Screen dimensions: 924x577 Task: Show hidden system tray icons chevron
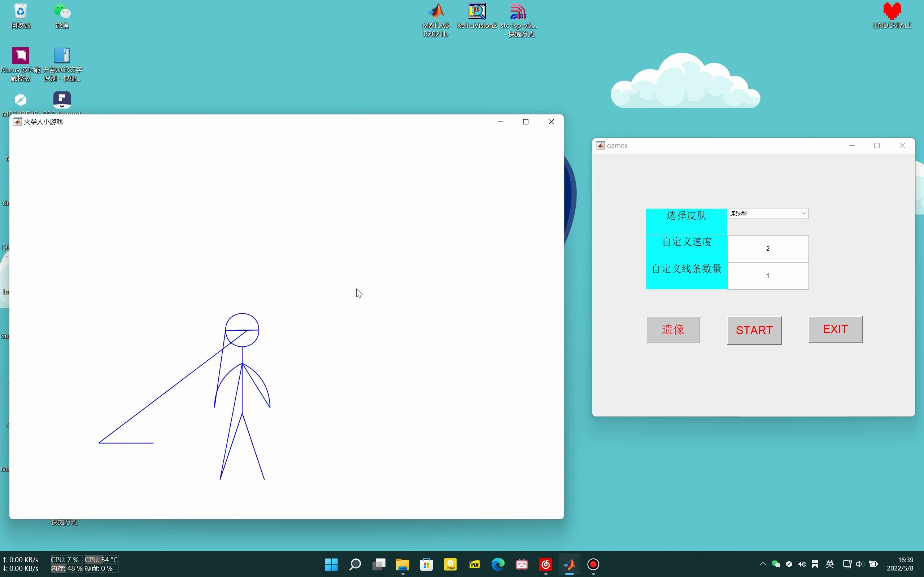(x=763, y=564)
